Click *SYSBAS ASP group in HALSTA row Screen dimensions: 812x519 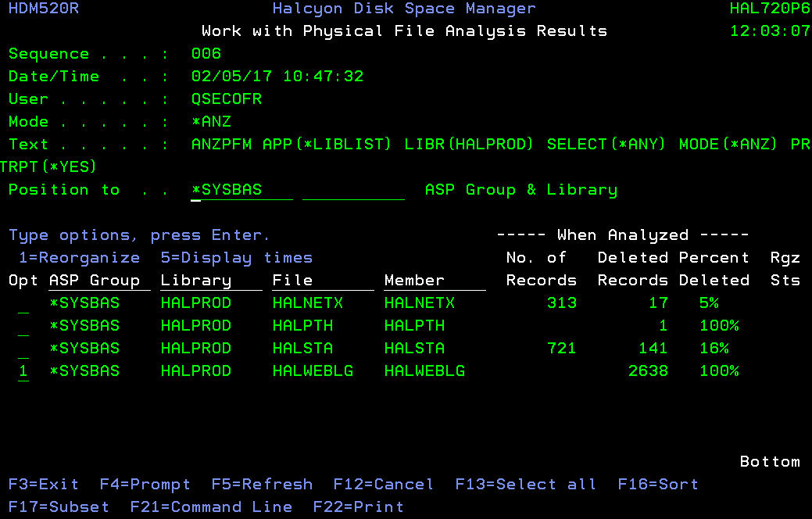[x=84, y=348]
